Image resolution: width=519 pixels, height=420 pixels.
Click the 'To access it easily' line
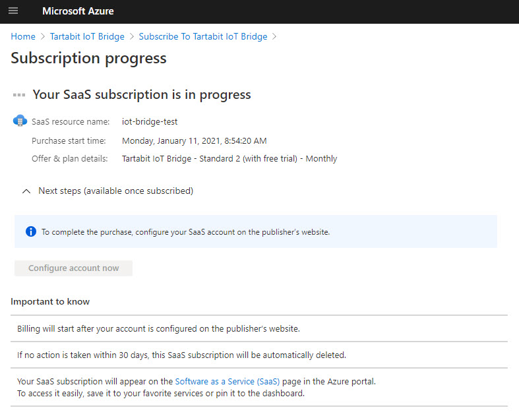(161, 394)
